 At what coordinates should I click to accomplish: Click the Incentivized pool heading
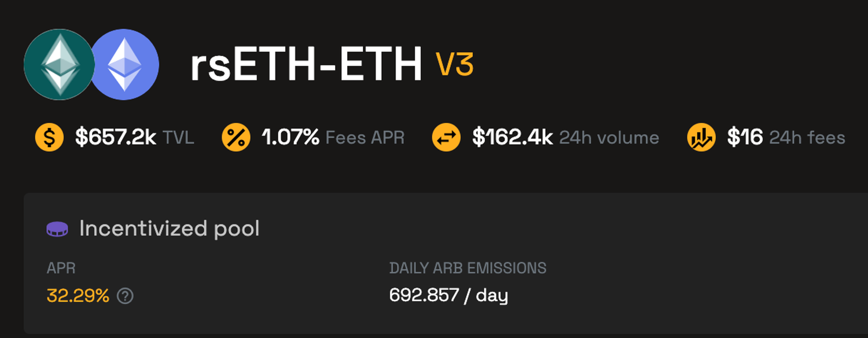coord(169,229)
